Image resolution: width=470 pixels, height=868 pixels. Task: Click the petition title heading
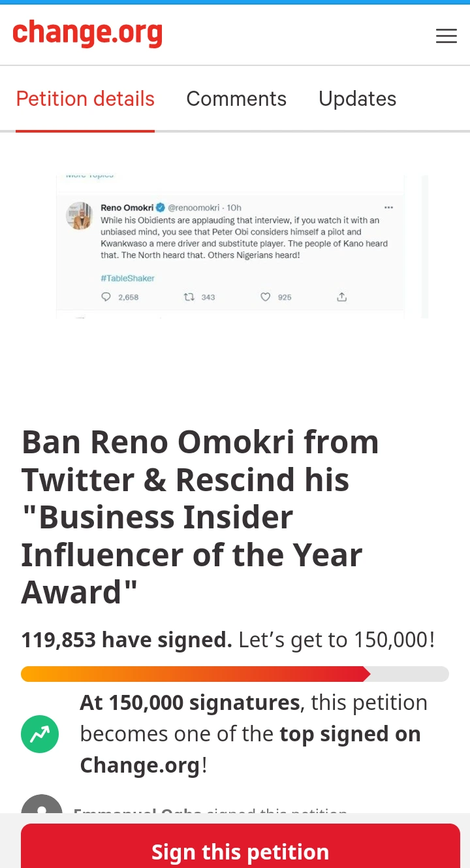(200, 517)
